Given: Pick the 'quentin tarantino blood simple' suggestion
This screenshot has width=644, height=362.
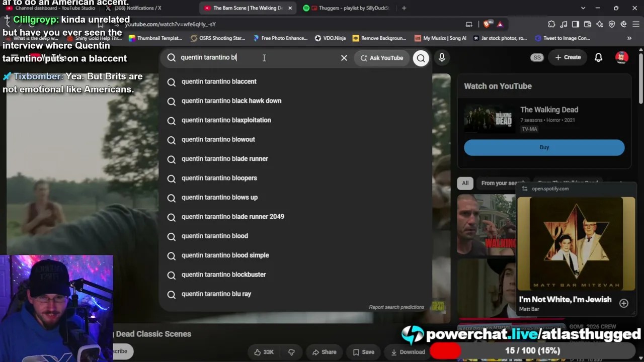Looking at the screenshot, I should click(x=295, y=255).
